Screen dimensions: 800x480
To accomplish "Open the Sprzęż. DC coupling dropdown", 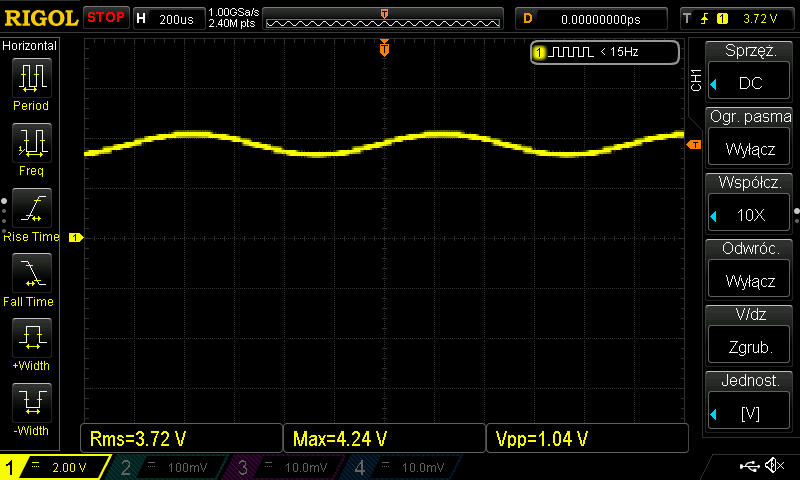I will (x=750, y=72).
